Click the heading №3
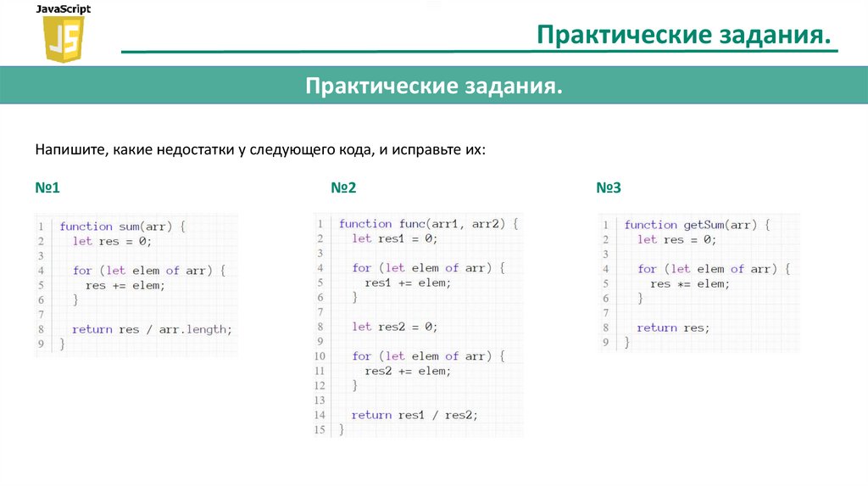Viewport: 868px width, 487px height. [609, 188]
